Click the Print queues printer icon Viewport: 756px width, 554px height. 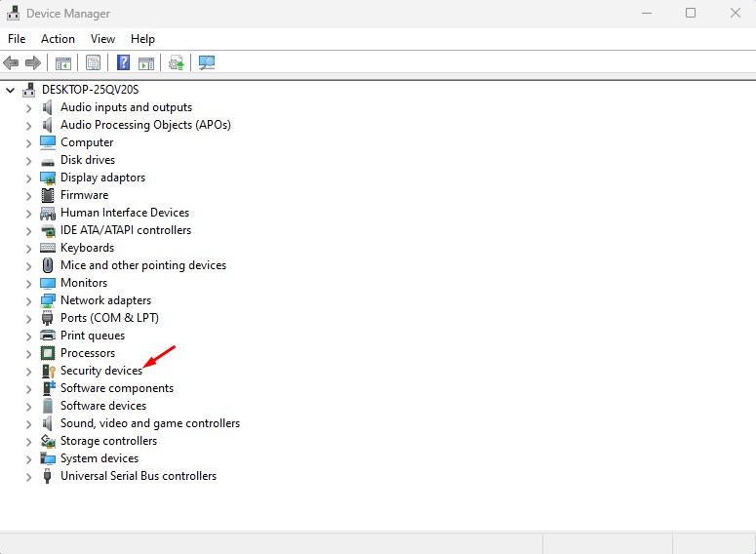point(48,336)
